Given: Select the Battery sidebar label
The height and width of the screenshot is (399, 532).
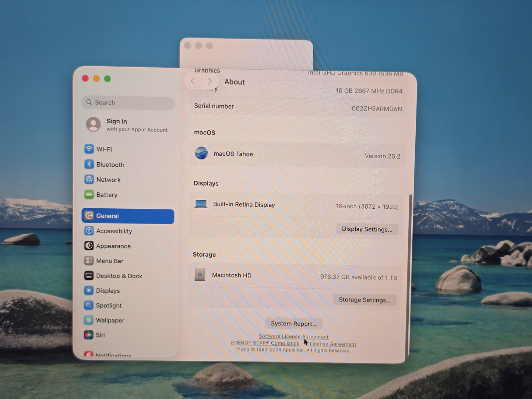Looking at the screenshot, I should point(107,195).
